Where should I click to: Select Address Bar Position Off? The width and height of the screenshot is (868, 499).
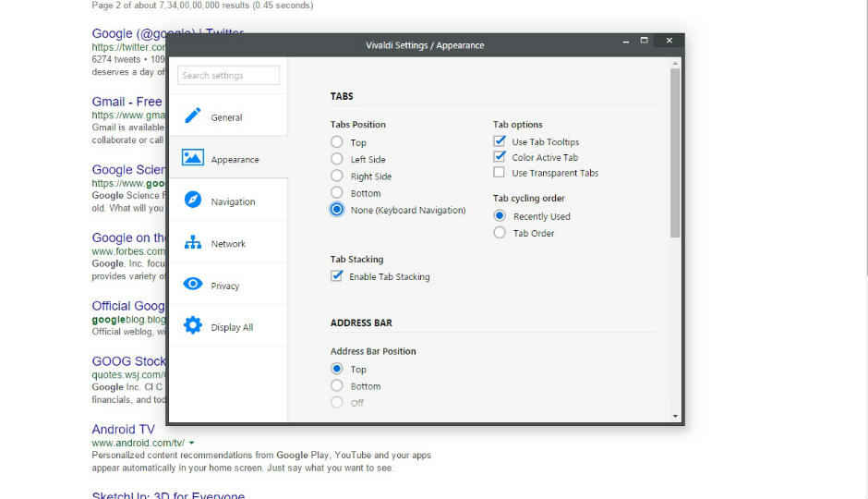[x=336, y=402]
